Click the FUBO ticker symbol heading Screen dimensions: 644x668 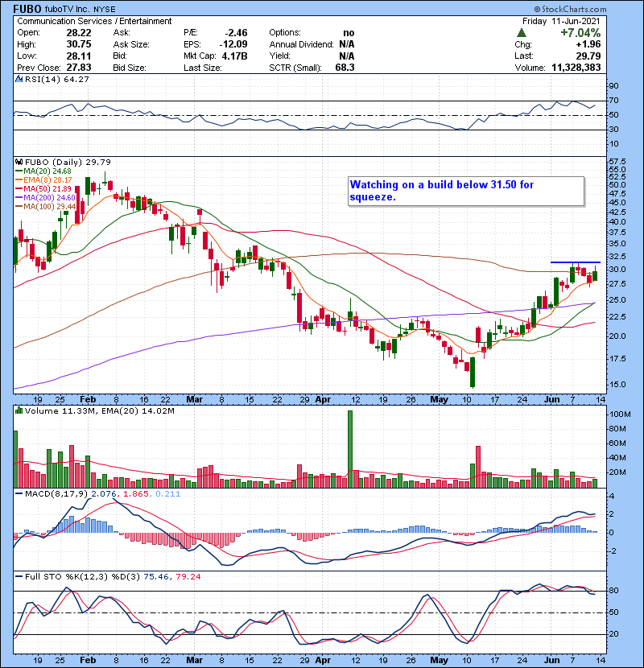pyautogui.click(x=27, y=9)
